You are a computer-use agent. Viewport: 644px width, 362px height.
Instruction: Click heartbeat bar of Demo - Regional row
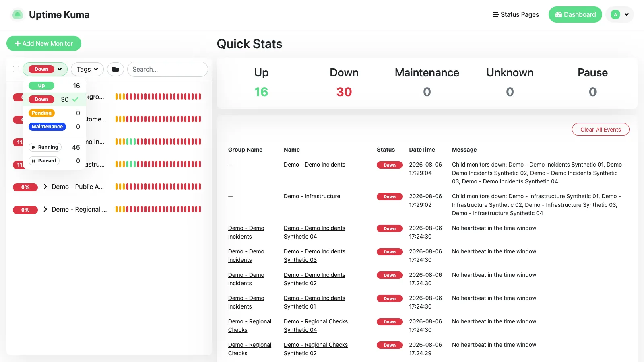point(158,209)
